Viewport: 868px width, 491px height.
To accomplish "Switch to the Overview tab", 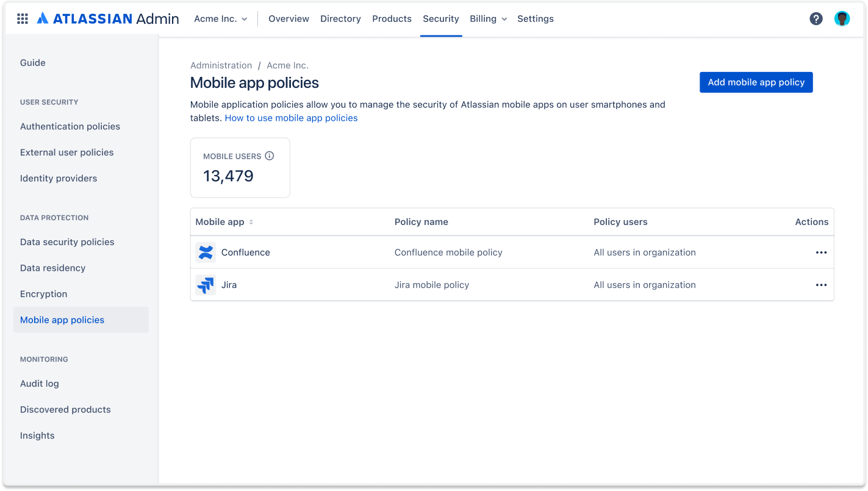I will [x=289, y=18].
